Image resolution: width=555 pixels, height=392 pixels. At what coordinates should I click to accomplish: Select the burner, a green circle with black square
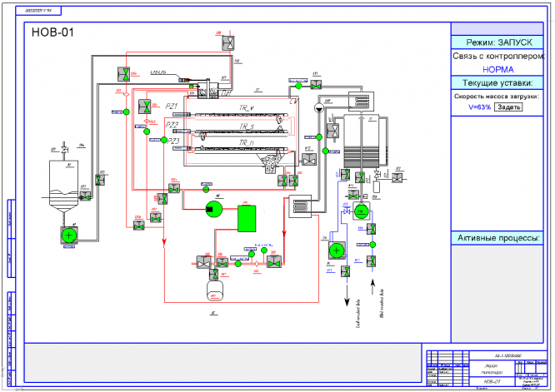pos(214,209)
